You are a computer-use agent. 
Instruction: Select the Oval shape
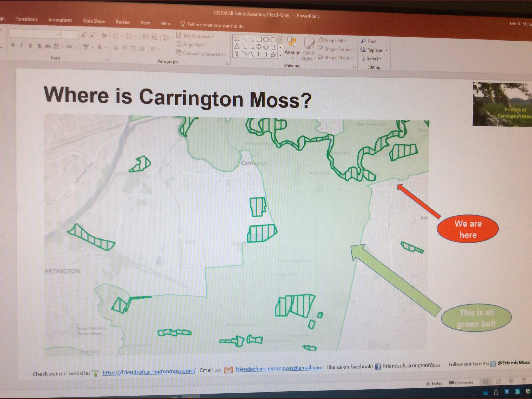tap(266, 39)
